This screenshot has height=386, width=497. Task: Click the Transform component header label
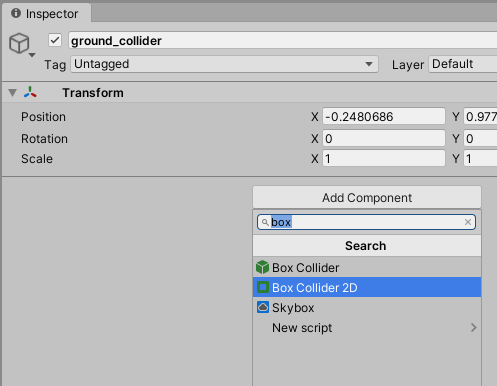click(93, 93)
